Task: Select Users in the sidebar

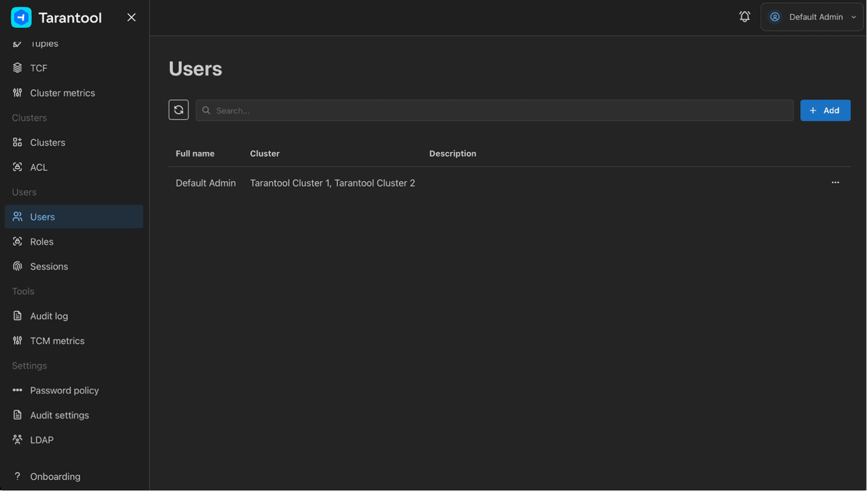Action: click(x=74, y=217)
